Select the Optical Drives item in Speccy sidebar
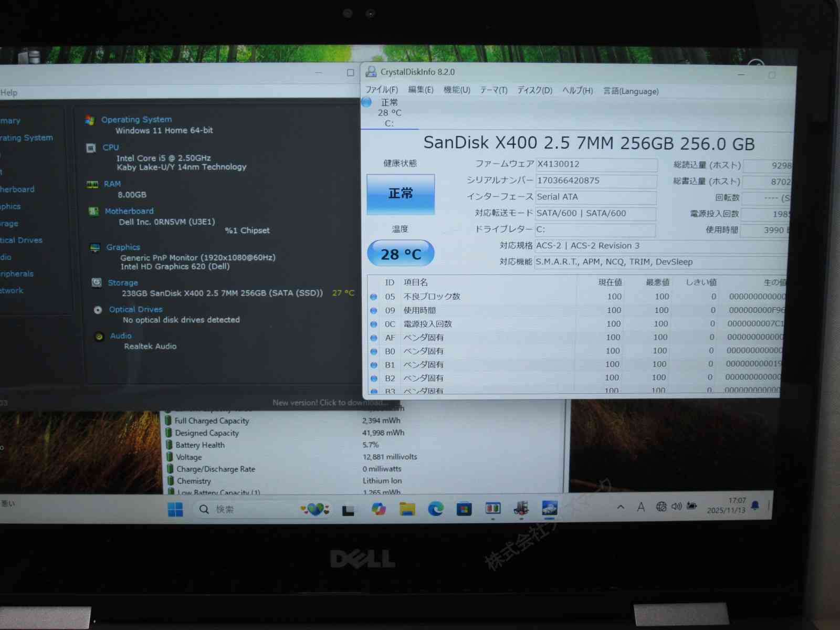The width and height of the screenshot is (840, 630). pos(21,240)
